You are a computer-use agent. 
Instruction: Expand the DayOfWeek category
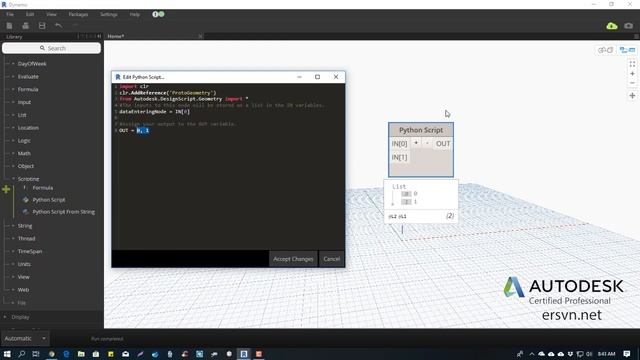click(32, 64)
